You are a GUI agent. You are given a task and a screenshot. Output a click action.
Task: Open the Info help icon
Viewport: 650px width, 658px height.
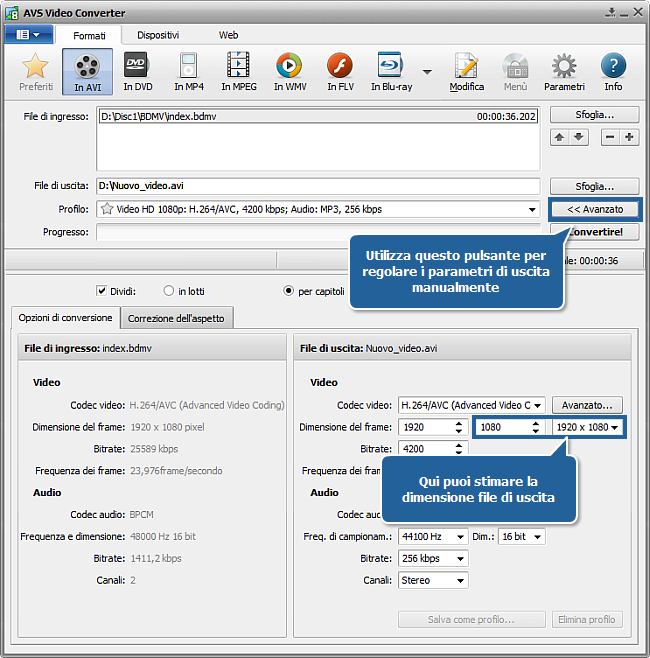pyautogui.click(x=613, y=72)
